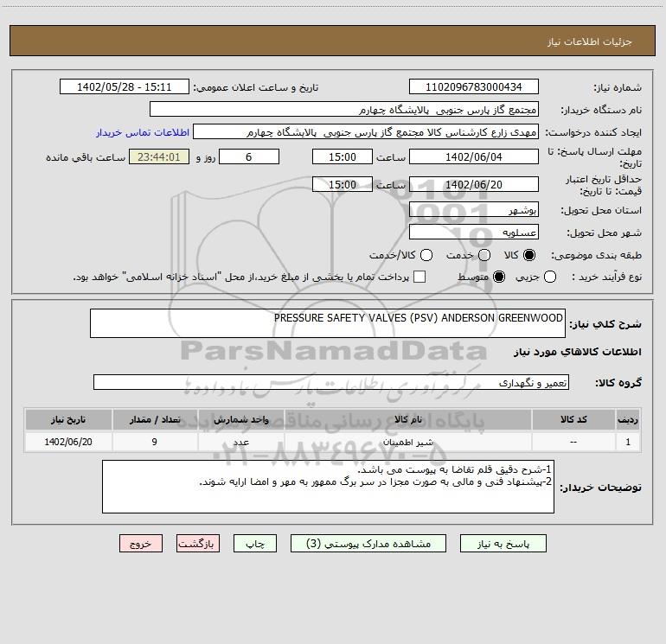Select the 'خدمت' radio button
Viewport: 666px width, 644px height.
point(483,255)
